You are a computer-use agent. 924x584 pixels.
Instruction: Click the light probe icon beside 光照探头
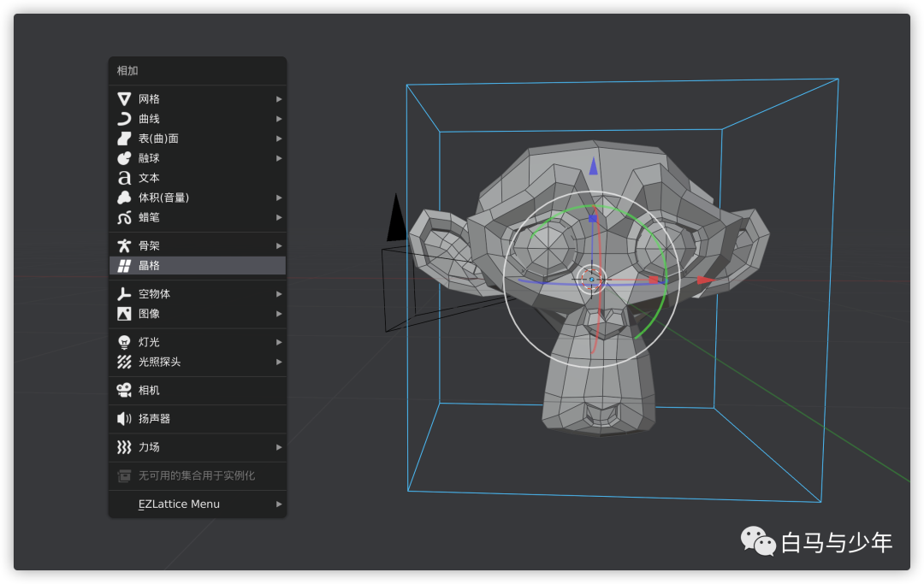pyautogui.click(x=124, y=362)
